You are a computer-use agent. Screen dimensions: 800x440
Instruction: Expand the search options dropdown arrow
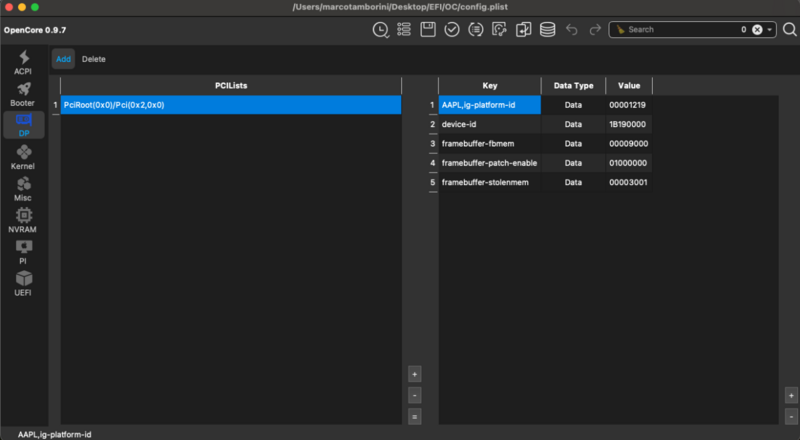coord(770,30)
